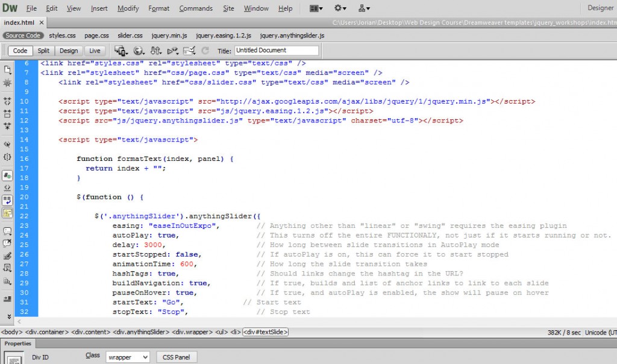Image resolution: width=617 pixels, height=364 pixels.
Task: Open the Commands menu
Action: tap(196, 8)
